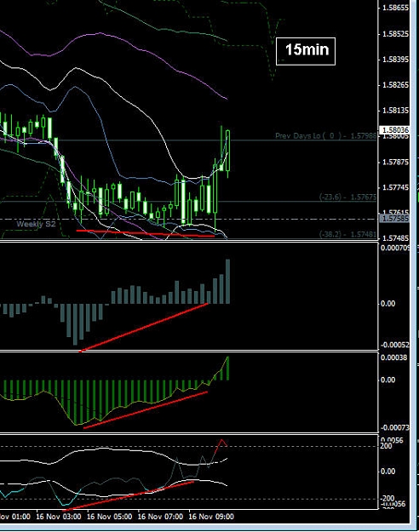419x532 pixels.
Task: Click the 16 Nov 05:00 time label
Action: point(109,517)
